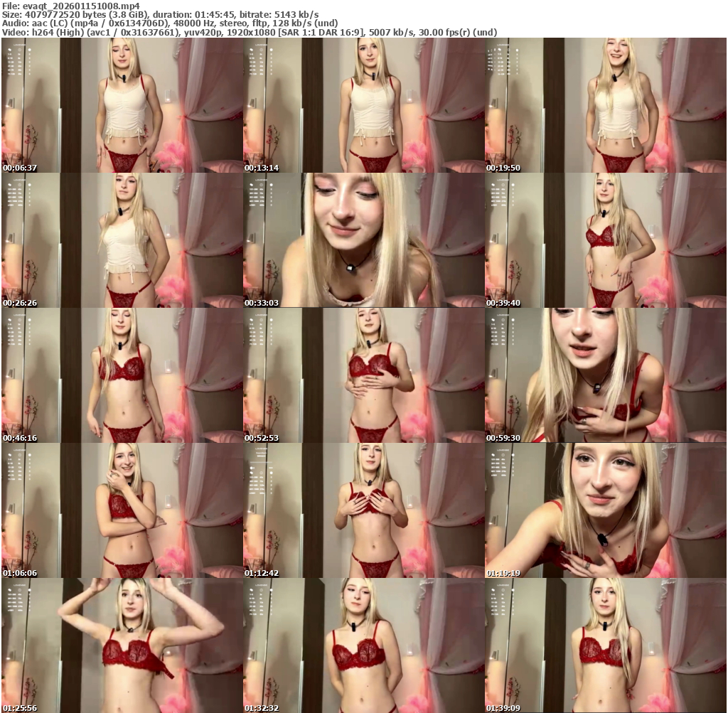Select the thumbnail at 01:12:42
Screen dimensions: 728x713
(x=364, y=510)
